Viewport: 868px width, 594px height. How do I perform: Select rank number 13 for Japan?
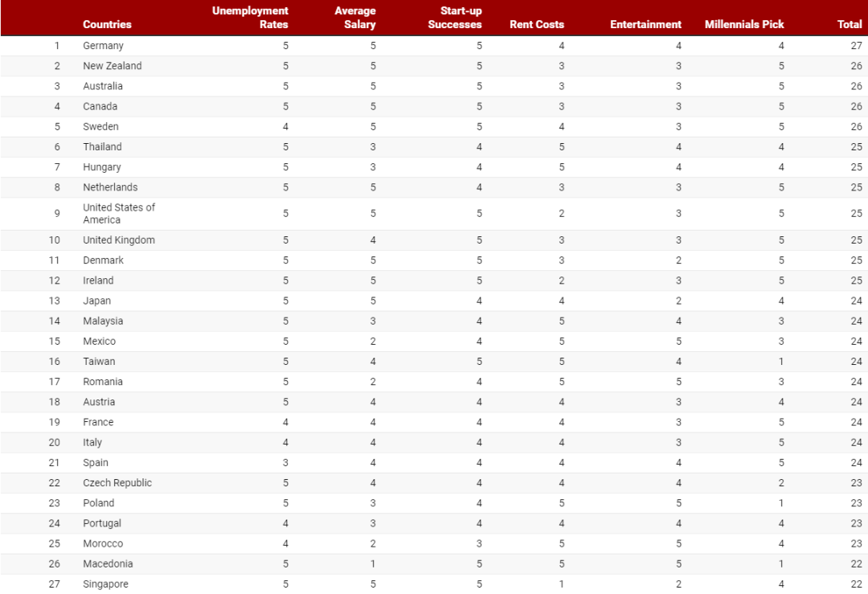point(55,301)
